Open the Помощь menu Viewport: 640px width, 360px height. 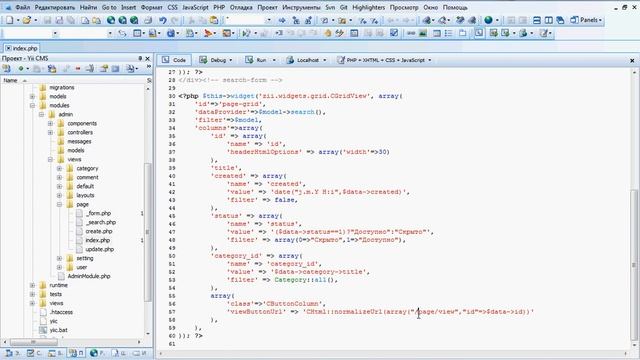pyautogui.click(x=455, y=7)
